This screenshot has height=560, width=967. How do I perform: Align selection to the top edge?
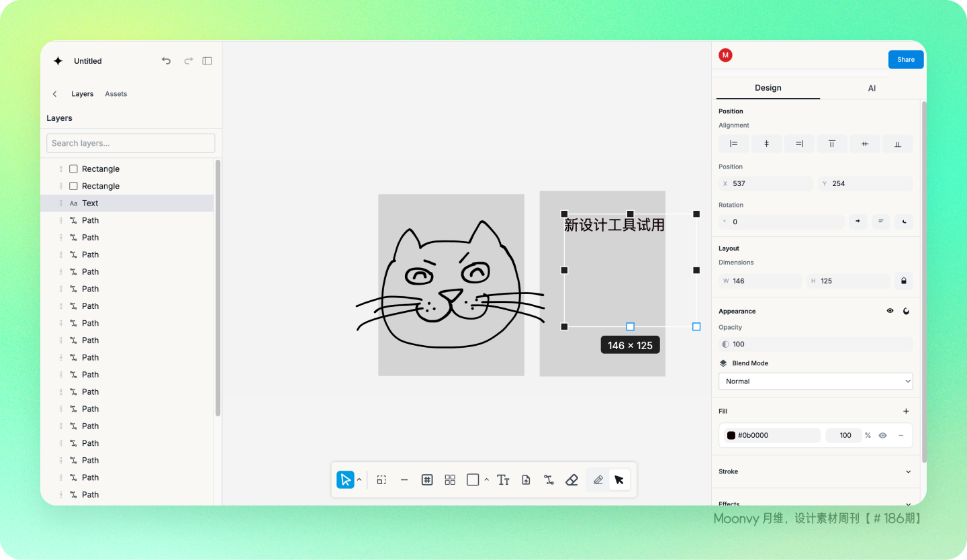832,144
